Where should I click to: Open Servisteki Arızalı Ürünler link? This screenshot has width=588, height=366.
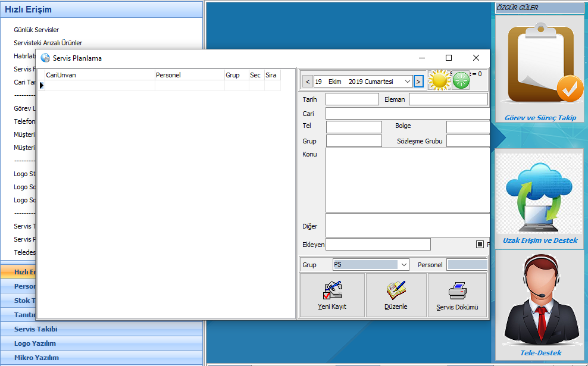coord(48,43)
